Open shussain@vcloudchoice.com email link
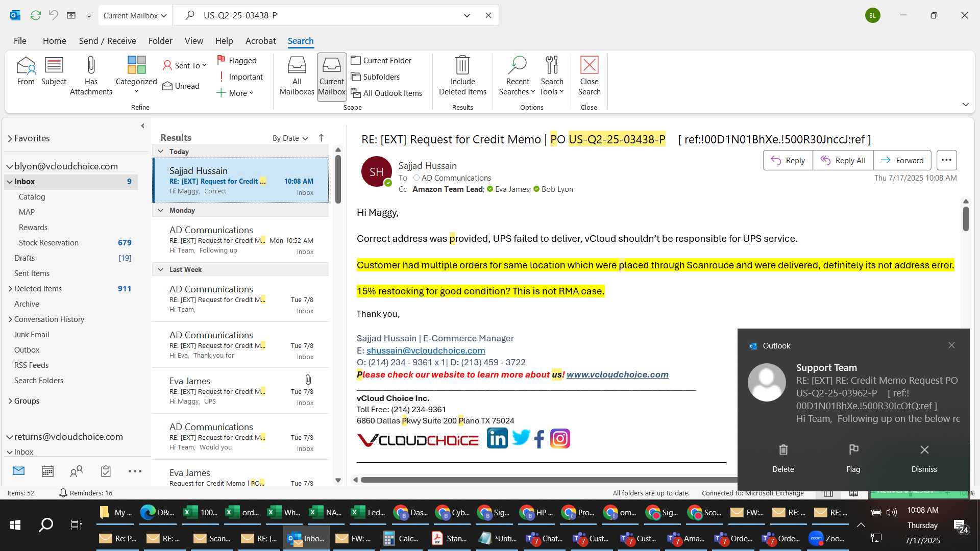 [x=426, y=350]
